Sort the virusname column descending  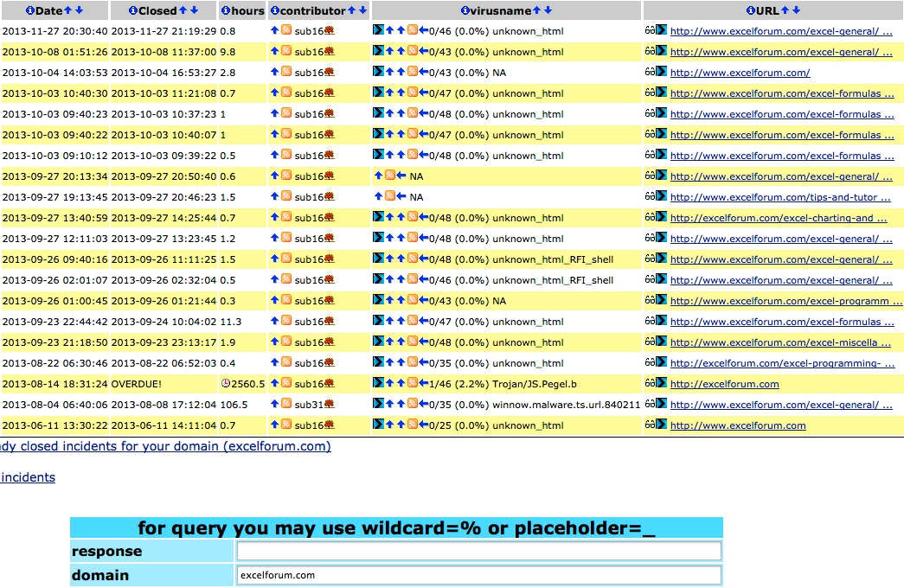pyautogui.click(x=548, y=10)
